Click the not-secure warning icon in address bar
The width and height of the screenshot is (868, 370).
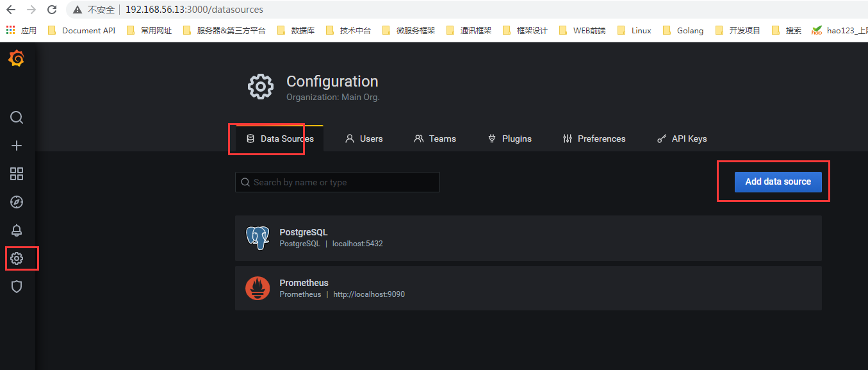(x=78, y=10)
